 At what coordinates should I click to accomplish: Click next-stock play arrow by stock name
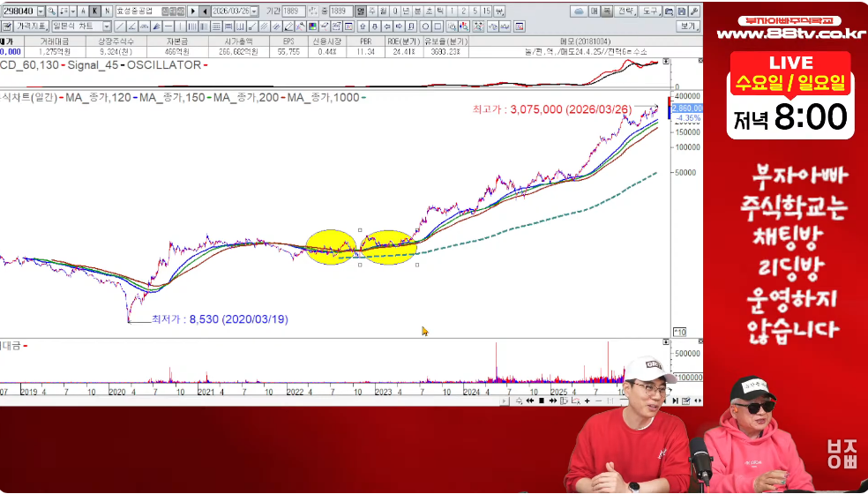193,11
